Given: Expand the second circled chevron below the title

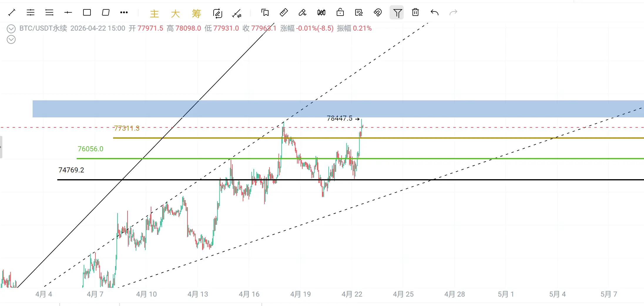Looking at the screenshot, I should click(x=11, y=39).
